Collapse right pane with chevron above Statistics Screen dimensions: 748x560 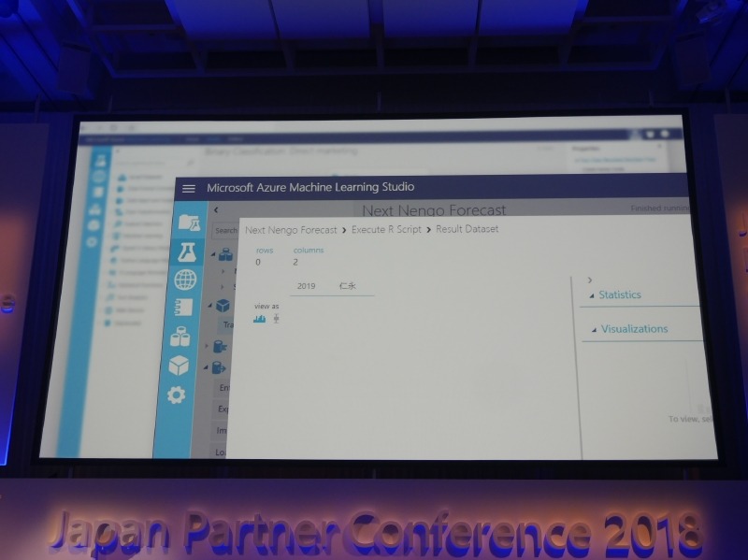pyautogui.click(x=590, y=280)
